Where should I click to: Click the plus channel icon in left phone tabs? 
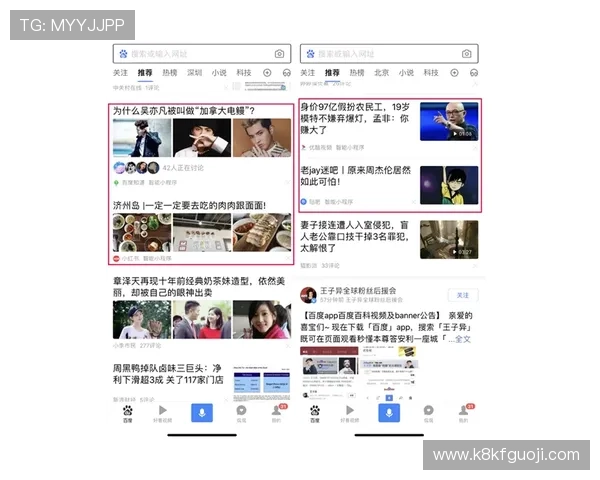click(x=267, y=73)
